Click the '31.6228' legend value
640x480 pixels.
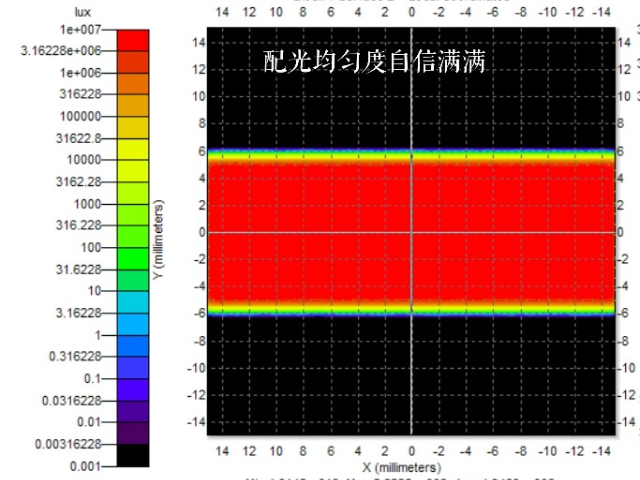79,269
